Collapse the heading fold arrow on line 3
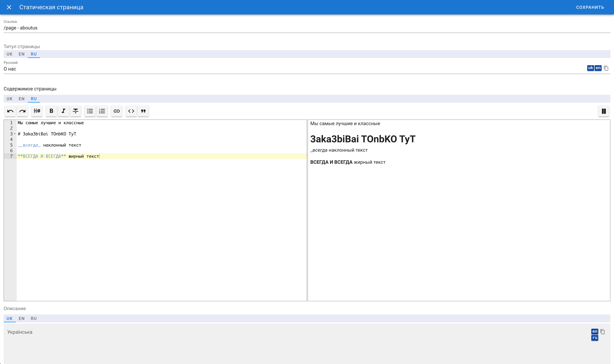The image size is (614, 364). coord(15,134)
